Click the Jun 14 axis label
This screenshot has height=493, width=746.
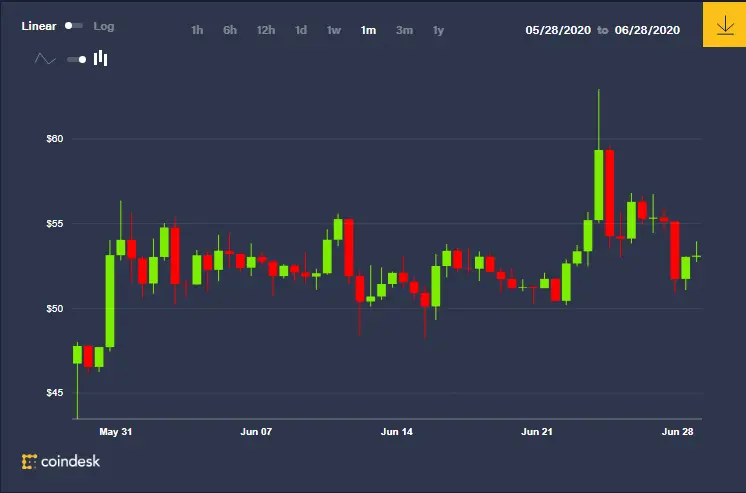click(x=397, y=432)
